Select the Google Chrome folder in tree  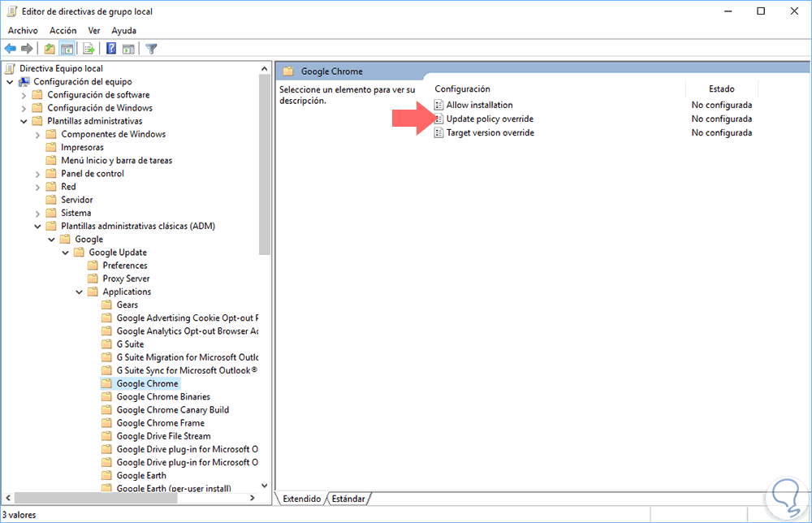tap(147, 383)
